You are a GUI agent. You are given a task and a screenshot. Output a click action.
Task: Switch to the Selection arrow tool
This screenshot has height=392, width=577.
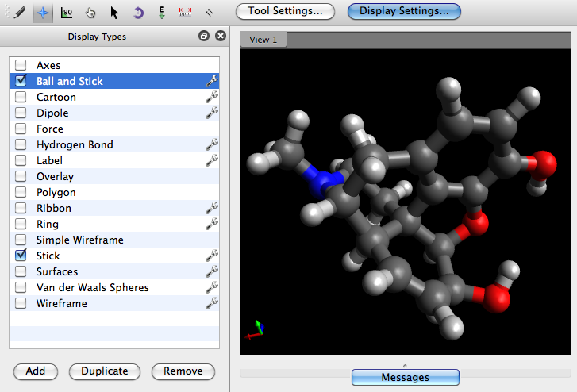114,13
